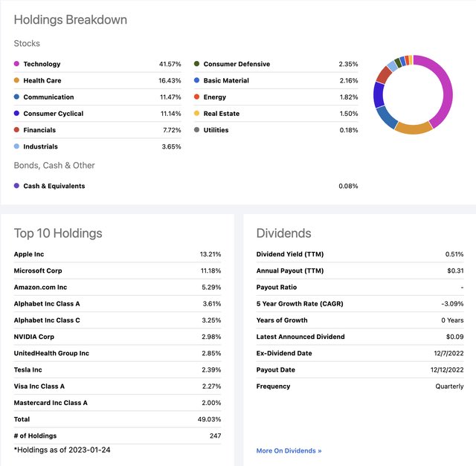Image resolution: width=476 pixels, height=466 pixels.
Task: Click the Latest Announced Dividend label
Action: tap(300, 337)
